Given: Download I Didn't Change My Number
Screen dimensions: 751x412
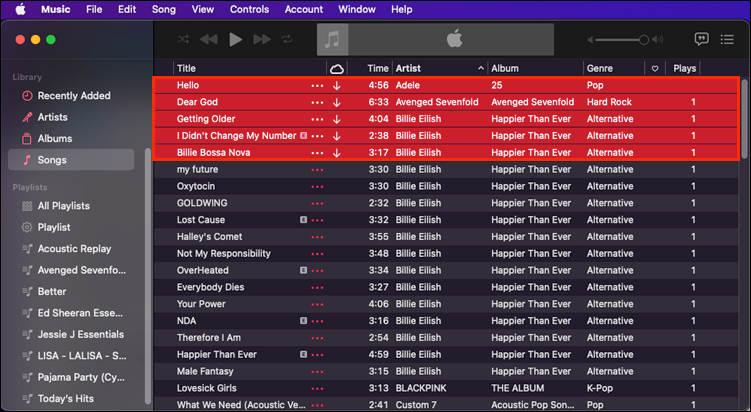Looking at the screenshot, I should [337, 136].
